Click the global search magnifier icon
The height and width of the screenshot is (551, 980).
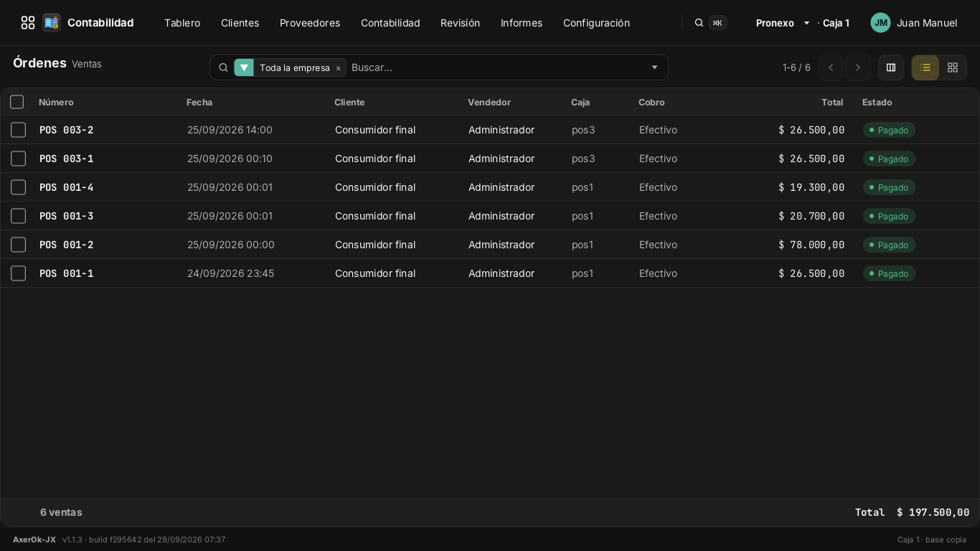[x=699, y=23]
